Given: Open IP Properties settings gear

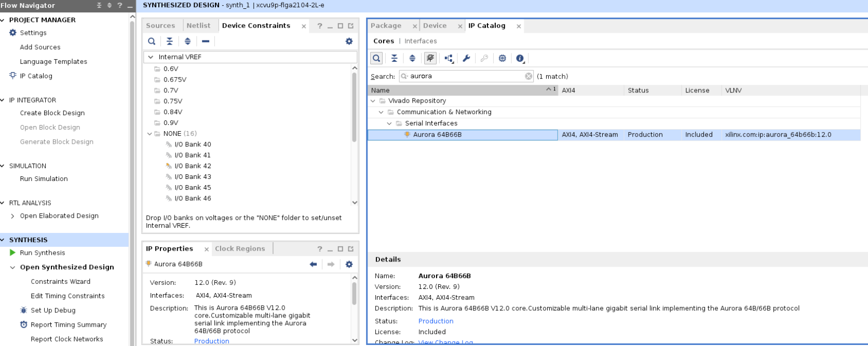Looking at the screenshot, I should [349, 264].
